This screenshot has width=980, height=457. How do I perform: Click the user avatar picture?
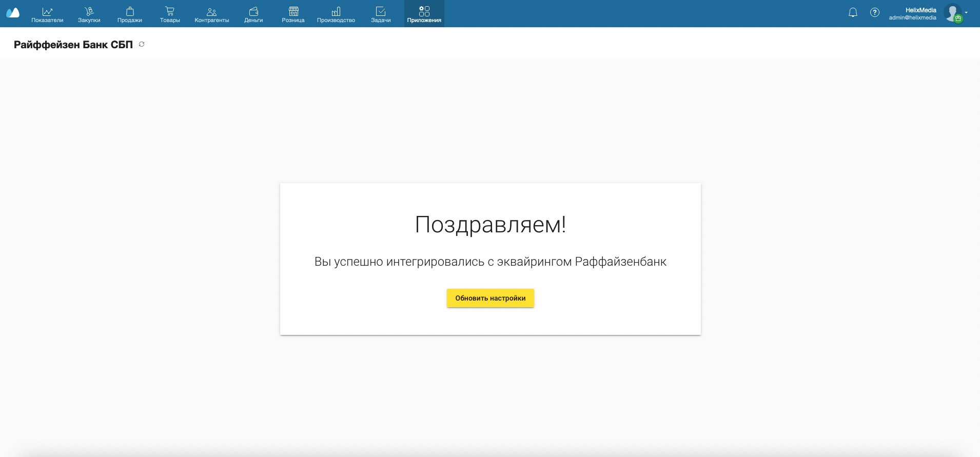pyautogui.click(x=953, y=13)
